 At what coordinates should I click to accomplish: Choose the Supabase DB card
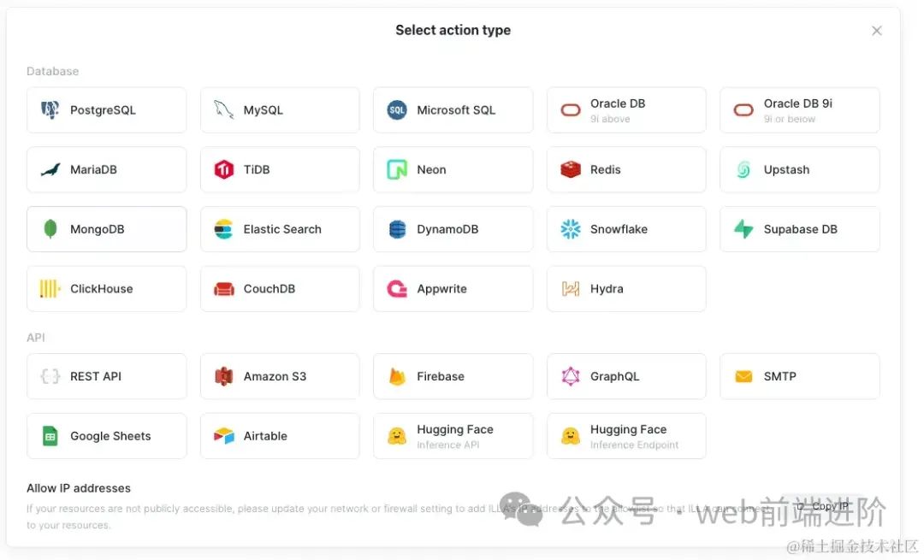(x=800, y=229)
